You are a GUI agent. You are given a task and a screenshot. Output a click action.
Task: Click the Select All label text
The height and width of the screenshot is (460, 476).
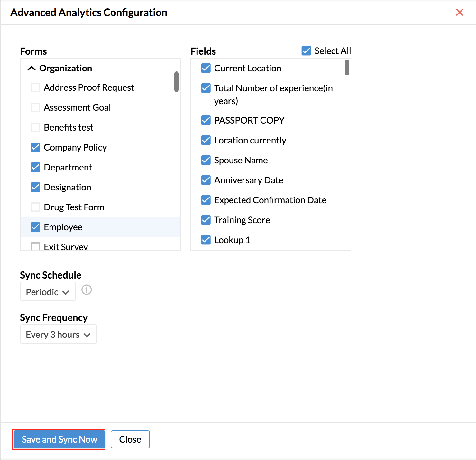333,51
